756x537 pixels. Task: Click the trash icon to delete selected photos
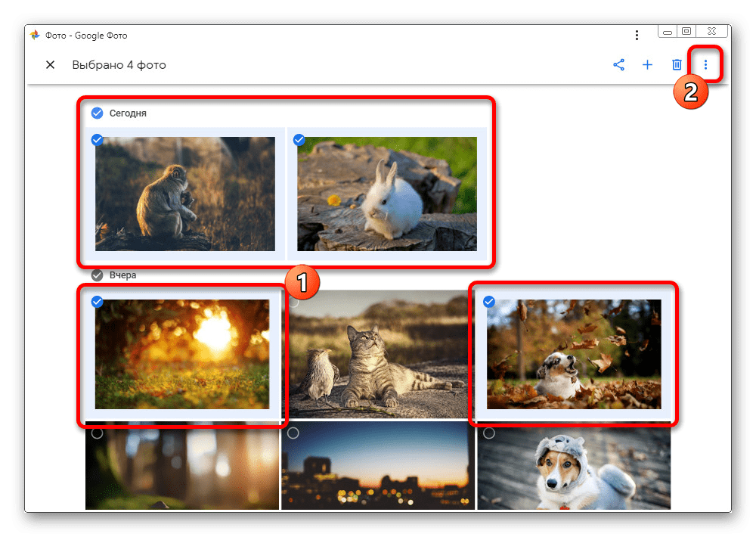[x=677, y=65]
